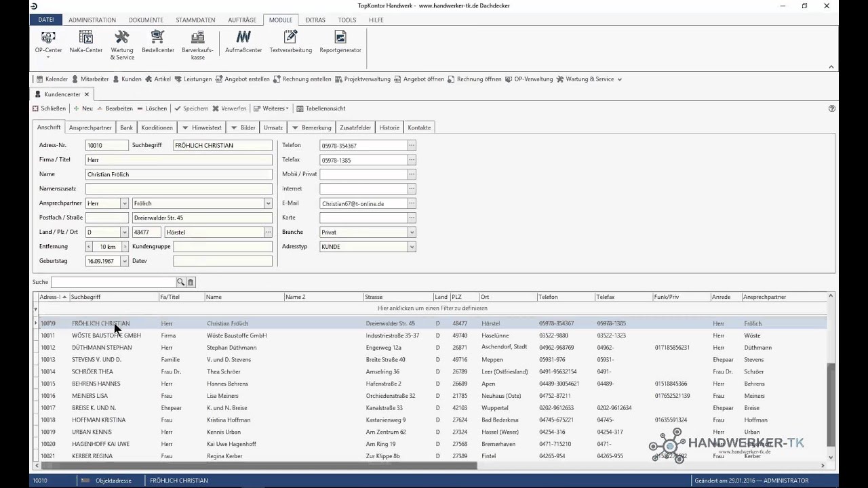Open Leistungen from quick toolbar

coord(193,79)
